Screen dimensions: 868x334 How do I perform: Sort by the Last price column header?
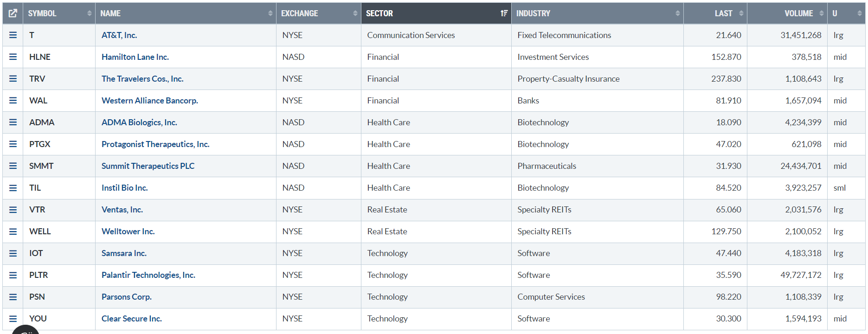723,13
